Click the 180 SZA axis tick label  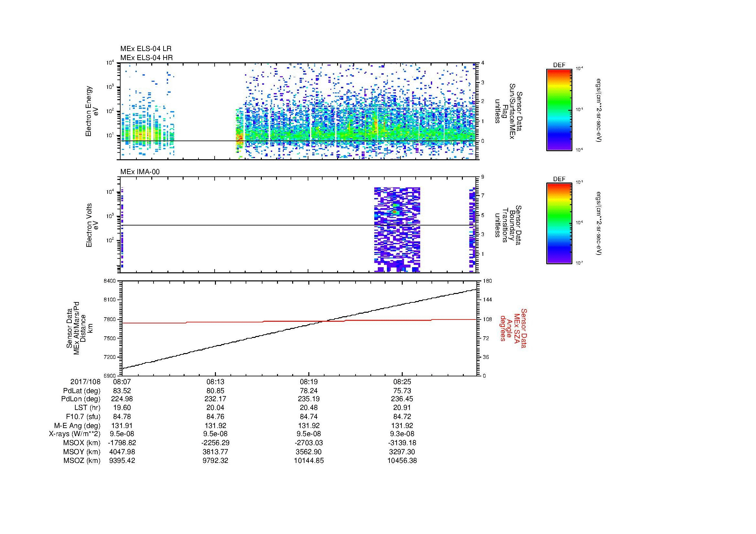pos(487,281)
